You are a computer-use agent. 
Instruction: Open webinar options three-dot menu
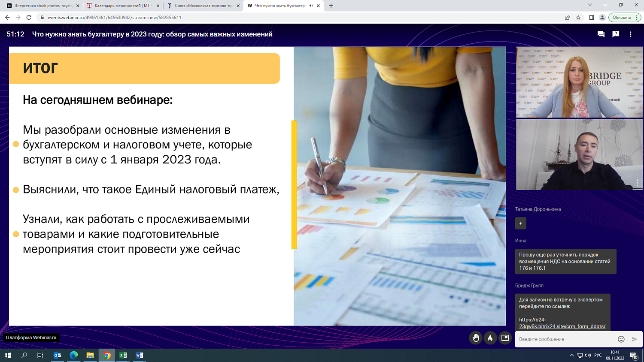tap(630, 34)
